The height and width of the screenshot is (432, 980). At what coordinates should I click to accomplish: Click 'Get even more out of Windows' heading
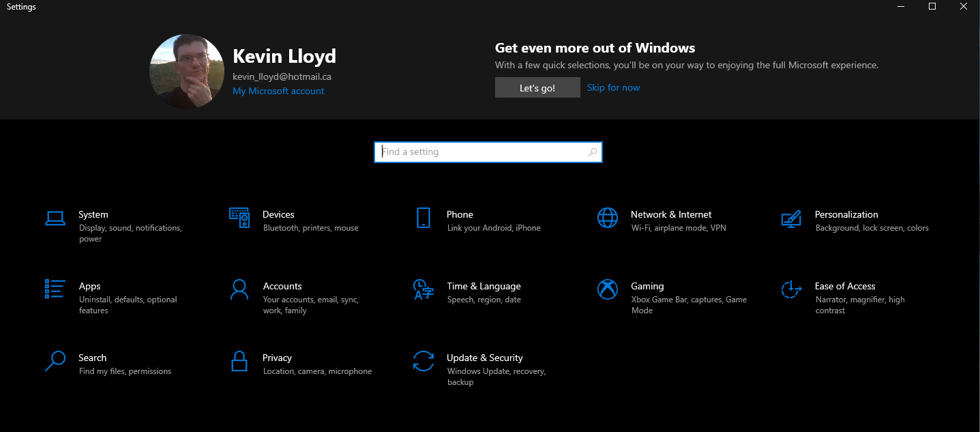[x=595, y=48]
